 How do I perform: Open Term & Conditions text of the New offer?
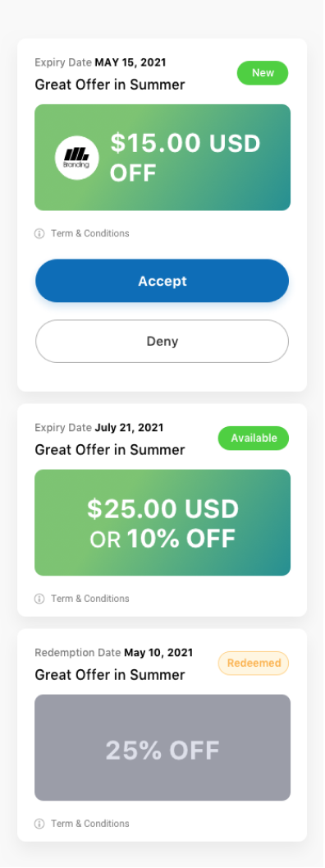[x=90, y=233]
